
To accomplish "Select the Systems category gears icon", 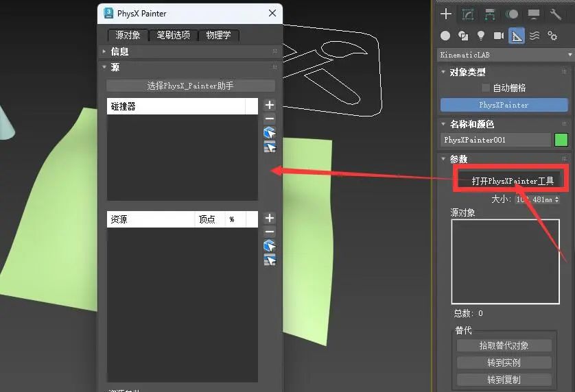I will [552, 36].
